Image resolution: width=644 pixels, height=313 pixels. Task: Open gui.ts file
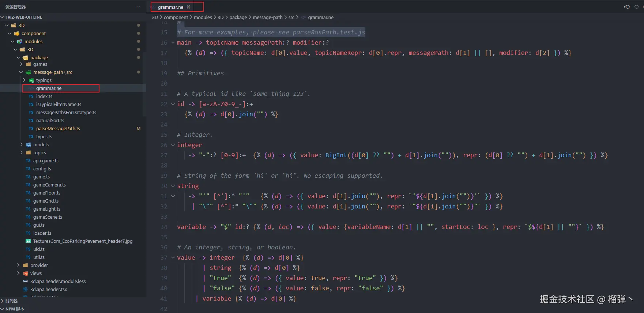click(39, 225)
